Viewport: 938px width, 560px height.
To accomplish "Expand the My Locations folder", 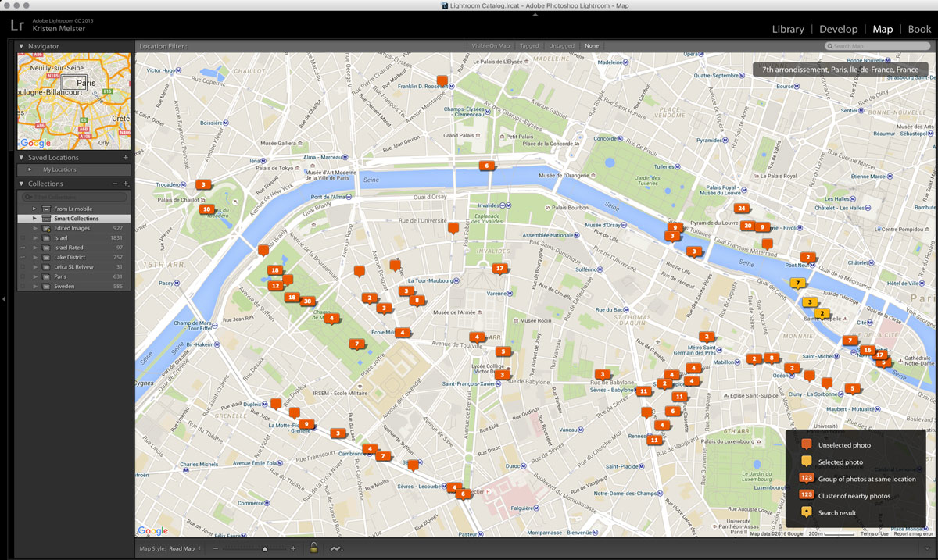I will click(x=30, y=169).
